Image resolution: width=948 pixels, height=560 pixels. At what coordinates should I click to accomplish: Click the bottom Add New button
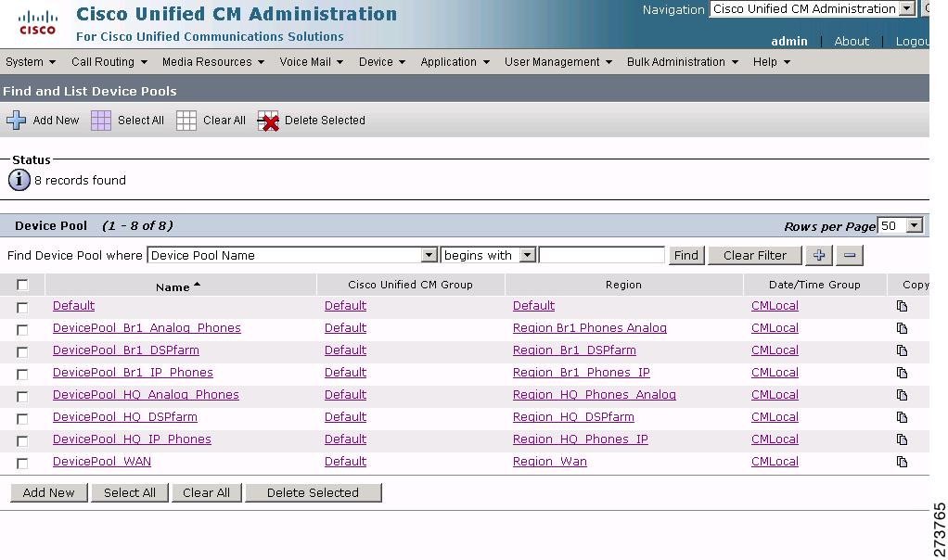pyautogui.click(x=49, y=493)
